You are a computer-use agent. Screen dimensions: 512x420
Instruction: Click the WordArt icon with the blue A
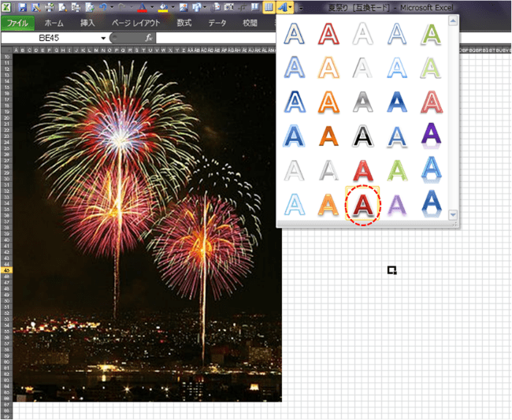(282, 7)
